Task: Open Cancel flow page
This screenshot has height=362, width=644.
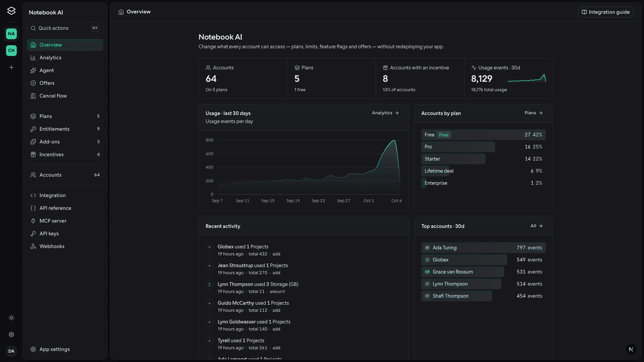Action: tap(65, 96)
